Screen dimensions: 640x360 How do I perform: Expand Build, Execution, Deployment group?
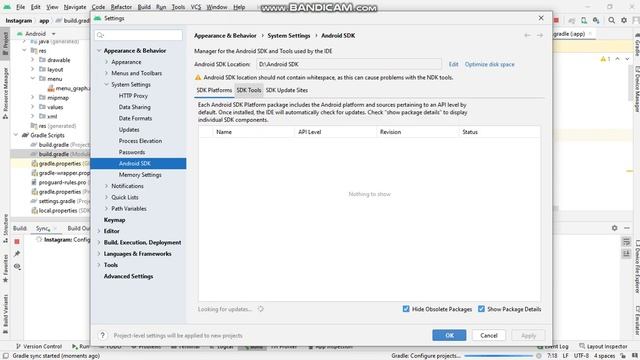pos(99,242)
